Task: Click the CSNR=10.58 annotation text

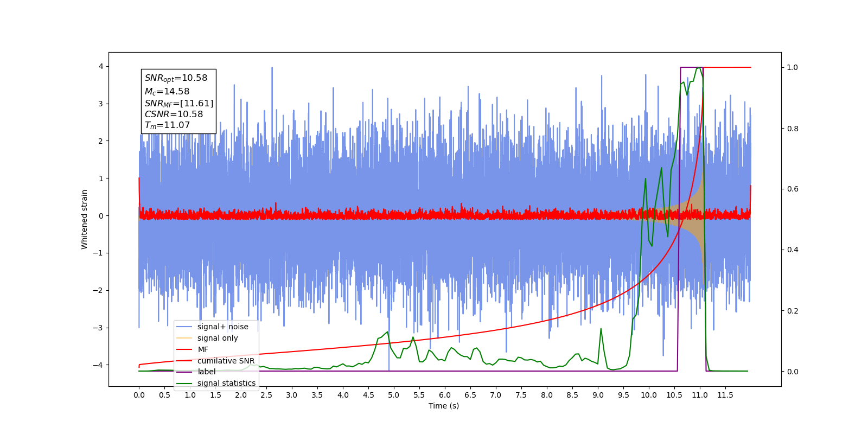Action: (174, 114)
